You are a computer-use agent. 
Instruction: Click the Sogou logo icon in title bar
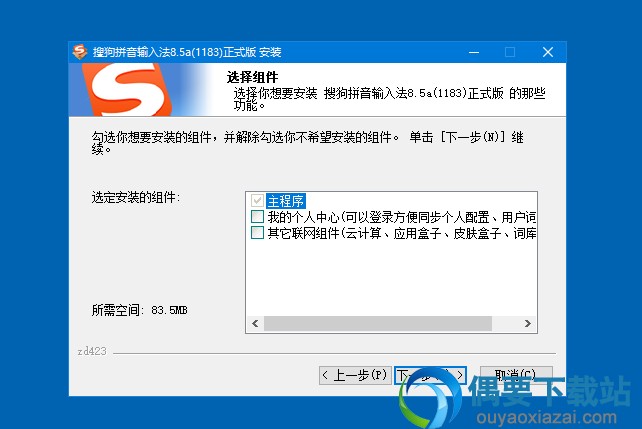click(80, 52)
